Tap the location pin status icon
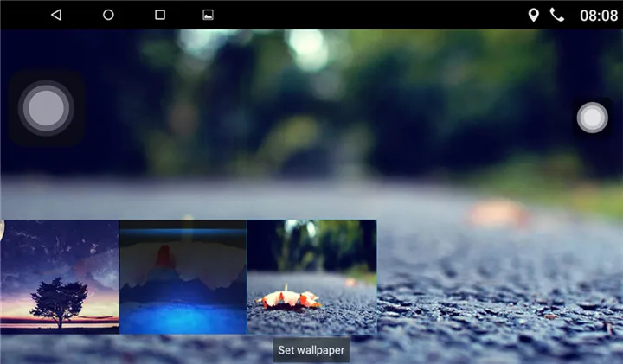This screenshot has height=364, width=623. point(533,15)
